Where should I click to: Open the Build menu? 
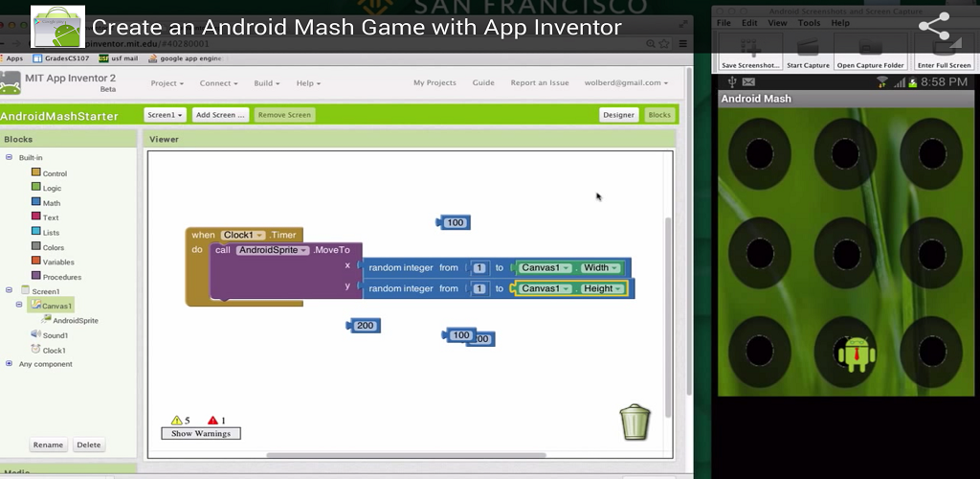[267, 83]
